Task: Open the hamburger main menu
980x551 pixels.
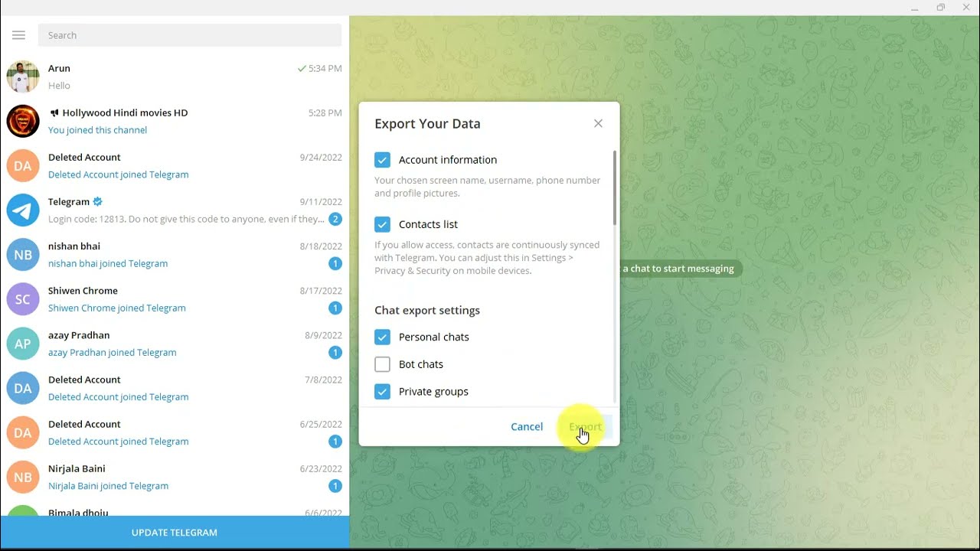Action: click(19, 35)
